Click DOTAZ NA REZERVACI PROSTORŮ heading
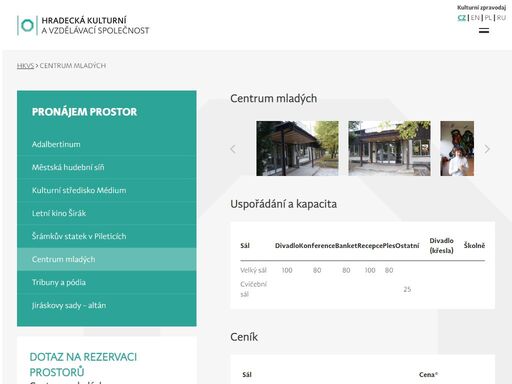The height and width of the screenshot is (384, 512). tap(83, 364)
